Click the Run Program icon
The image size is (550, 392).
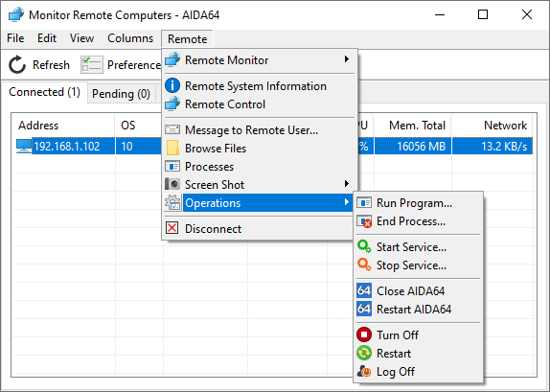click(x=364, y=203)
